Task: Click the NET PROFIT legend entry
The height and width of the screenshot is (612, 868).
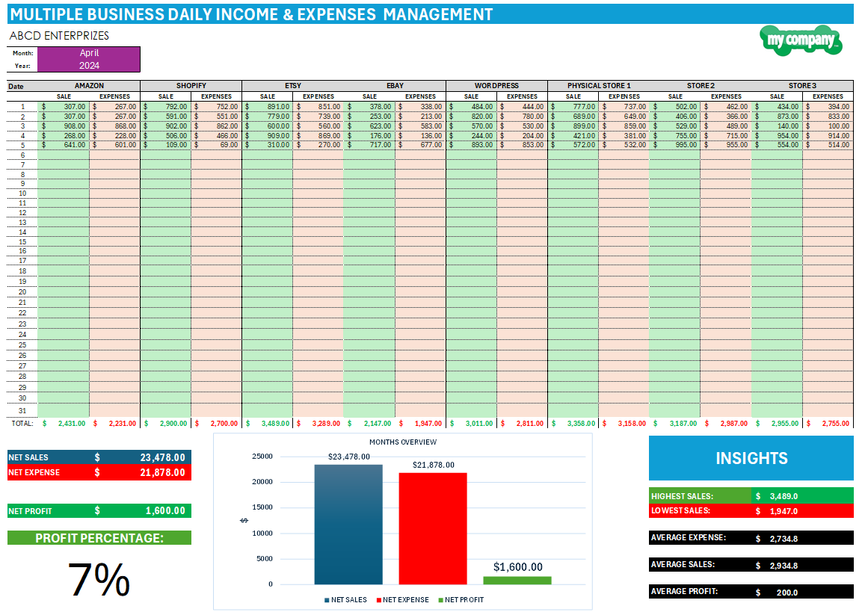Action: [461, 600]
